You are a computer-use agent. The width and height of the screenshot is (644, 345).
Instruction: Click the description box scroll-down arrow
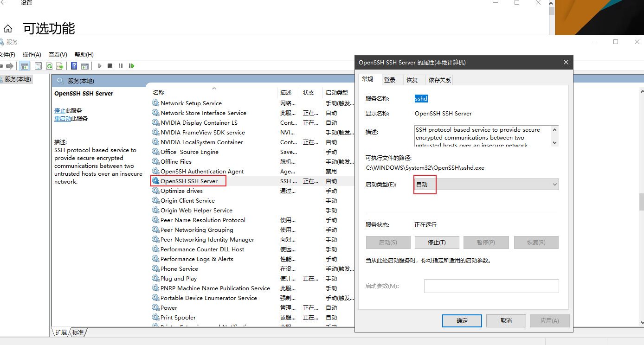point(554,143)
